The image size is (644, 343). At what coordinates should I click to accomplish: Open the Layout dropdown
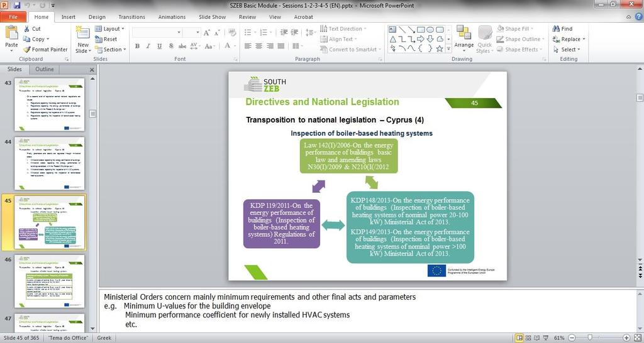(x=109, y=29)
